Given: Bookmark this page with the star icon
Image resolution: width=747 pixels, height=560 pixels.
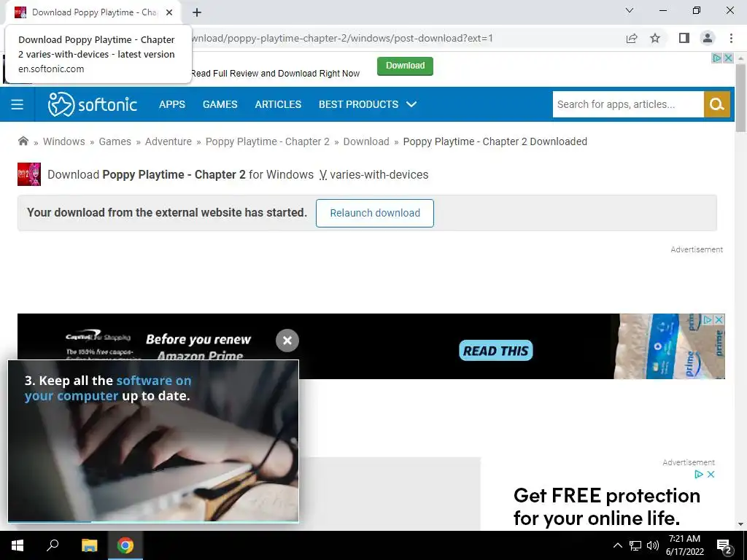Looking at the screenshot, I should [655, 38].
